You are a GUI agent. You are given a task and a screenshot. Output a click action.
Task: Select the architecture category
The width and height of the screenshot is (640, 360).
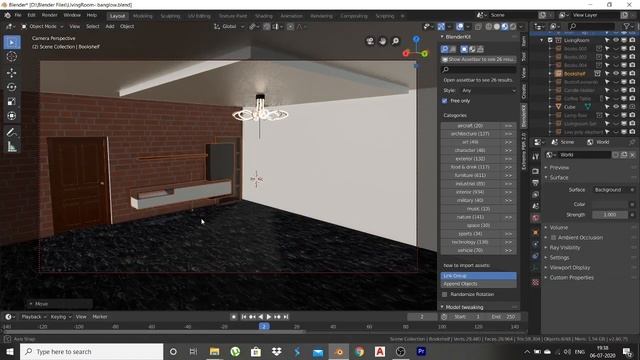pos(470,134)
